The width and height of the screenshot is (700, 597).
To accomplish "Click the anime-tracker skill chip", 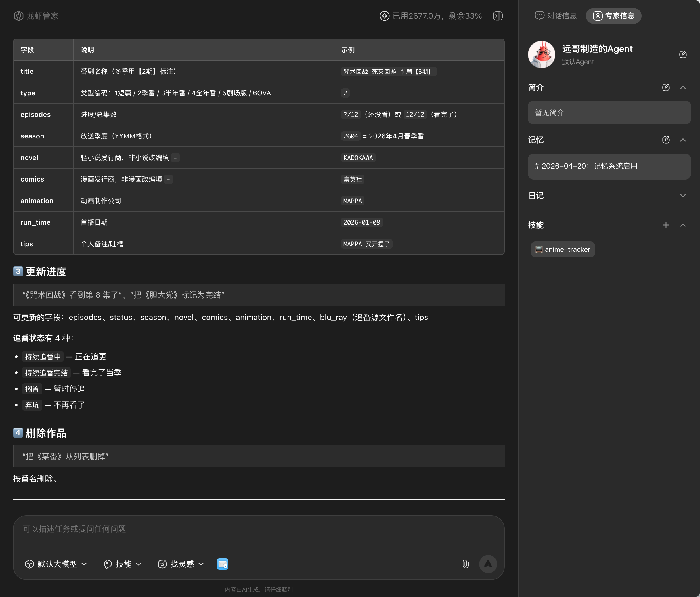I will 563,249.
